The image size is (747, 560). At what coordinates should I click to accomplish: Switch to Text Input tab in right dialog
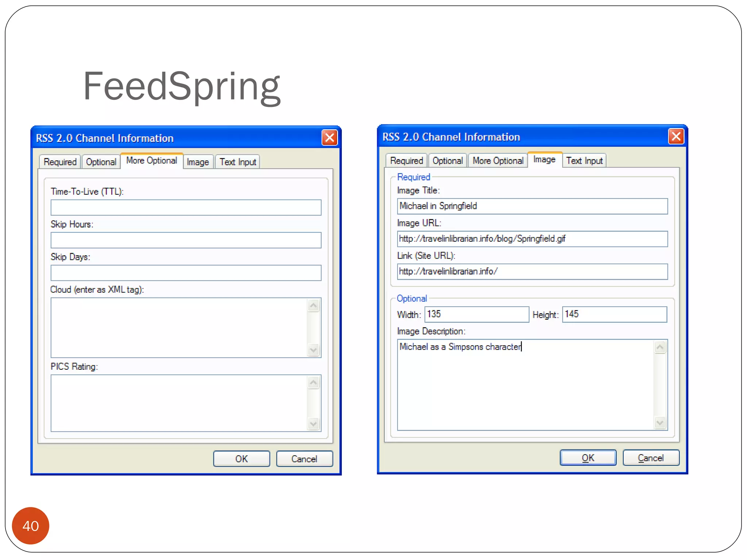pyautogui.click(x=584, y=161)
